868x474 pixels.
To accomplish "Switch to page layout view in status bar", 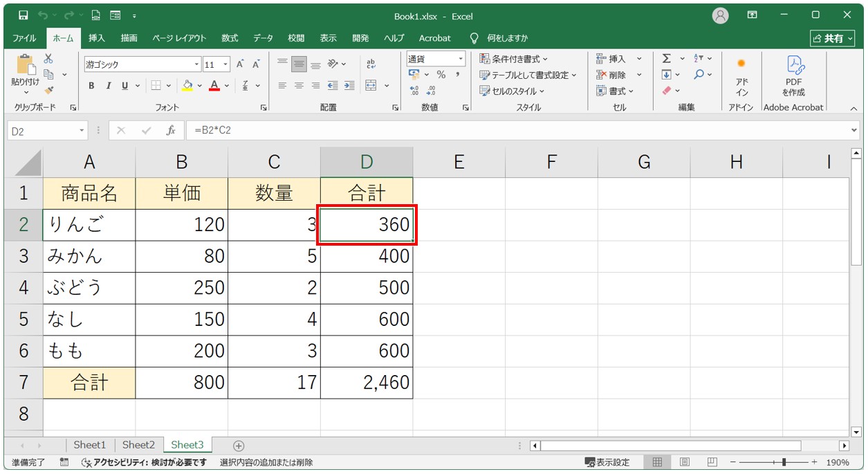I will click(x=684, y=462).
